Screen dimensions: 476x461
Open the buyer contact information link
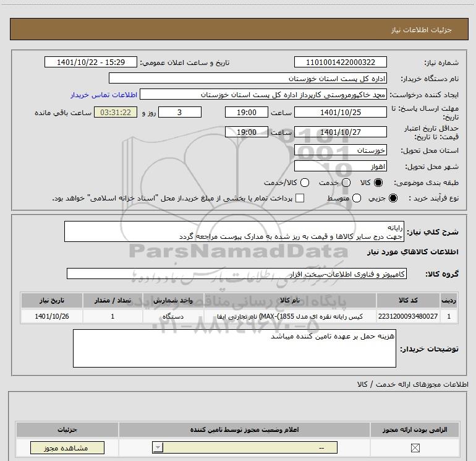tap(104, 95)
